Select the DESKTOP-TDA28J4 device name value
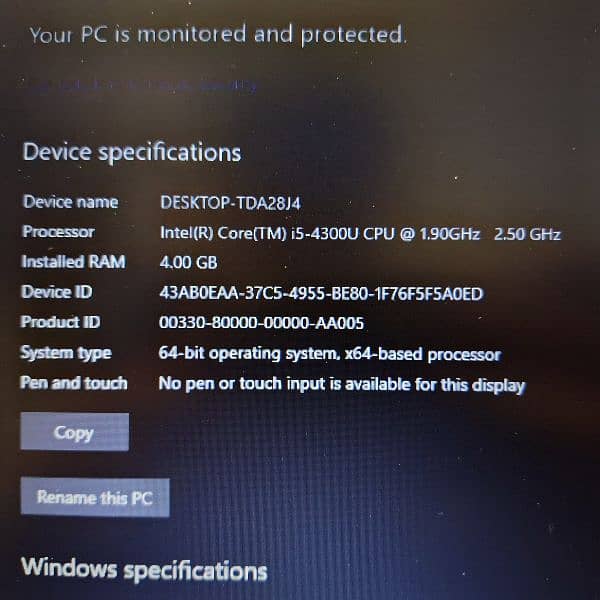This screenshot has height=600, width=600. pyautogui.click(x=230, y=203)
